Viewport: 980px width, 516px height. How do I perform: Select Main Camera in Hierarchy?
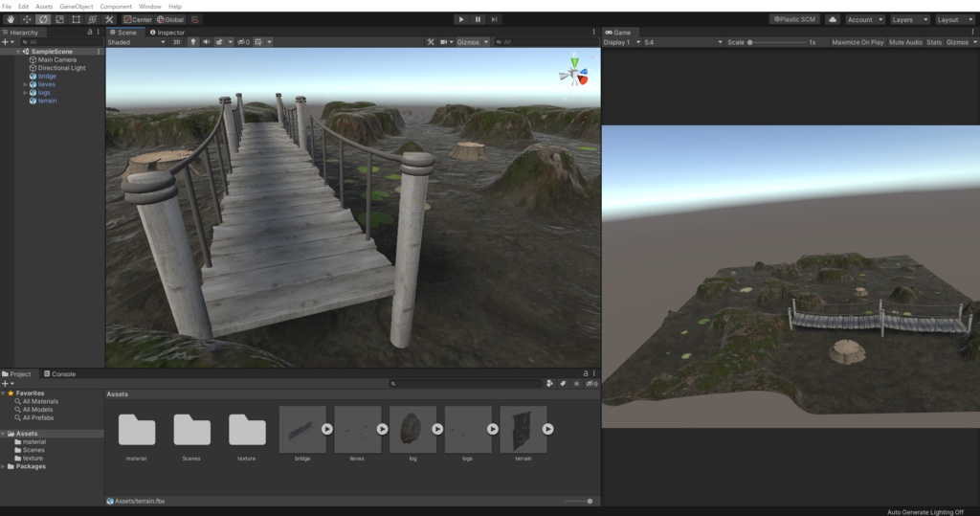[x=56, y=60]
